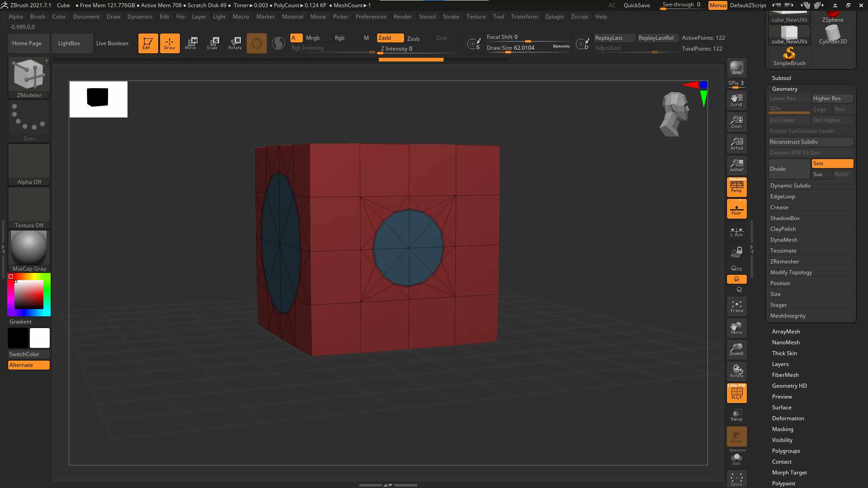Open the ZModeler brush picker

coord(29,78)
